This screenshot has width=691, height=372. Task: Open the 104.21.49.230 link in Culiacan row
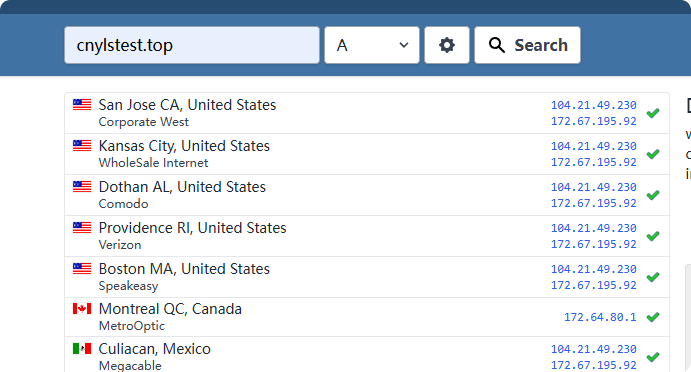tap(594, 349)
